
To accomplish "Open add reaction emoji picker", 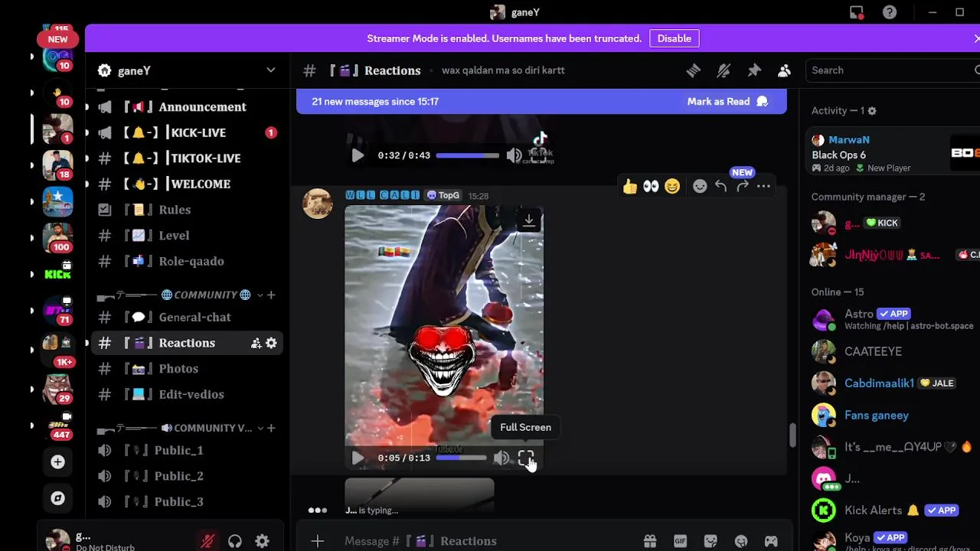I will [700, 187].
